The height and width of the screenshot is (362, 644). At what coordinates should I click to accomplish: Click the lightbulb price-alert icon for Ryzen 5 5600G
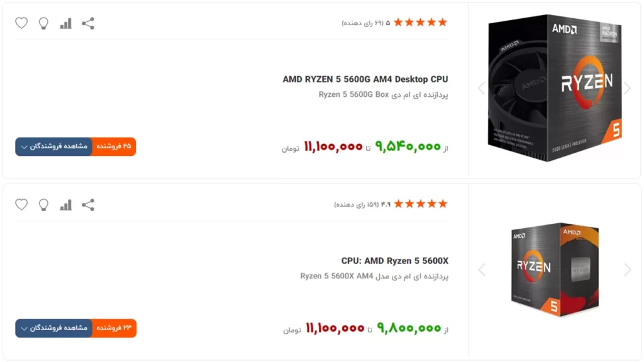point(43,23)
